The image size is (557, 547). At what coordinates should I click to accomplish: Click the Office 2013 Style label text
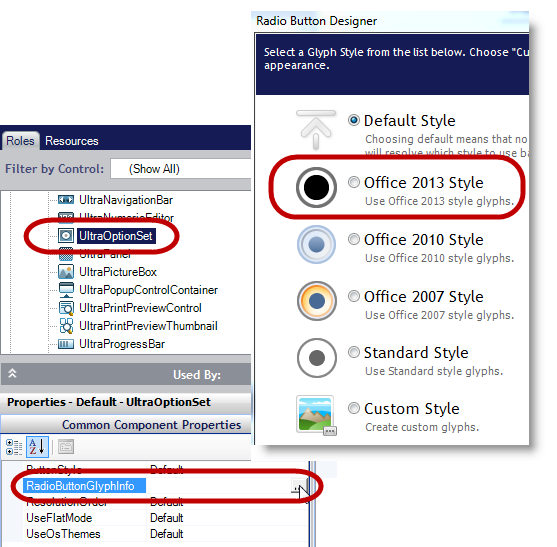[x=423, y=183]
